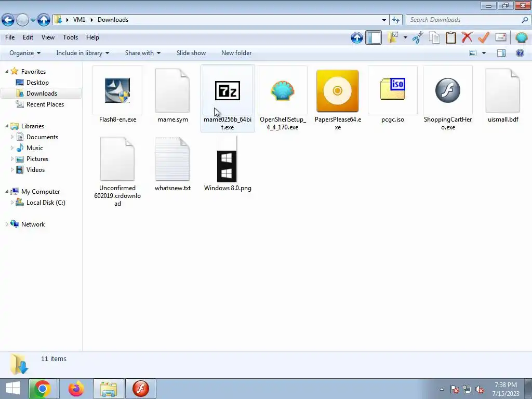The width and height of the screenshot is (532, 399).
Task: Select Downloads under Favorites
Action: [x=41, y=94]
